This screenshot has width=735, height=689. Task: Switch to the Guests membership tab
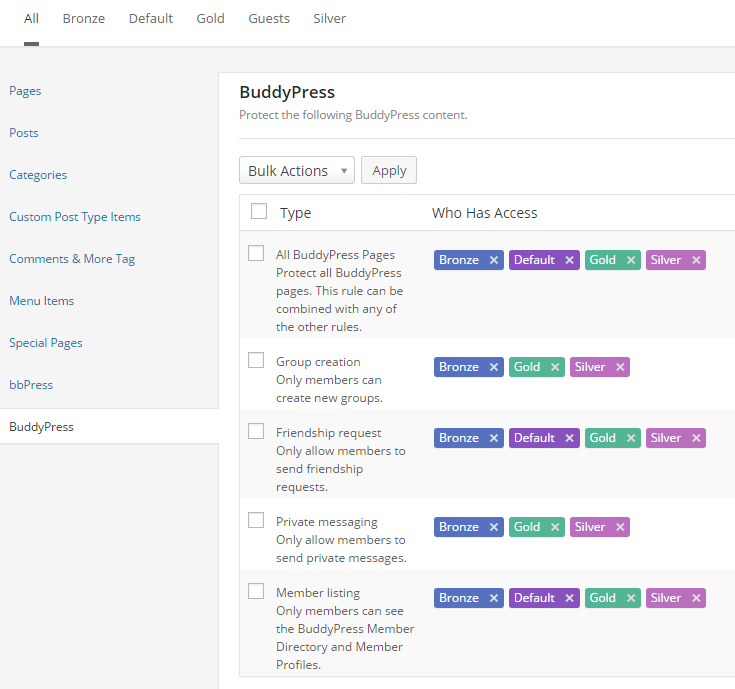coord(269,19)
